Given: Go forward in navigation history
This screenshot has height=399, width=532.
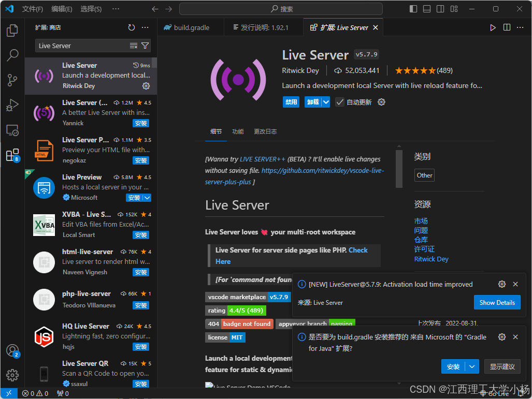Looking at the screenshot, I should coord(169,9).
